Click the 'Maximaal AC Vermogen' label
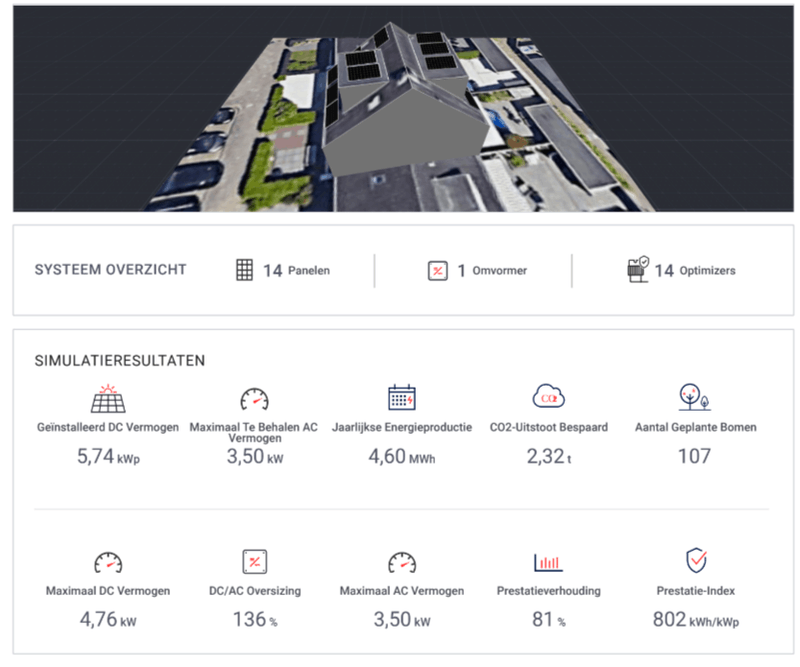800x667 pixels. click(x=402, y=591)
